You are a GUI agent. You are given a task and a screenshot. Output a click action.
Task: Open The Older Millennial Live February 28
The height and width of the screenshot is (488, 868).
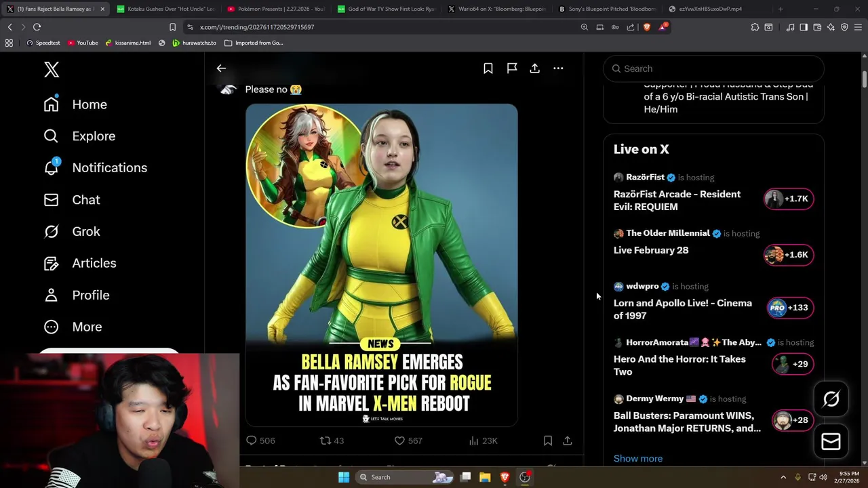click(x=651, y=250)
